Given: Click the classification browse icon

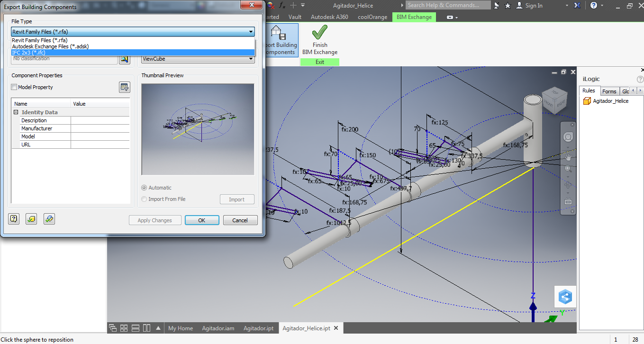Looking at the screenshot, I should point(124,59).
